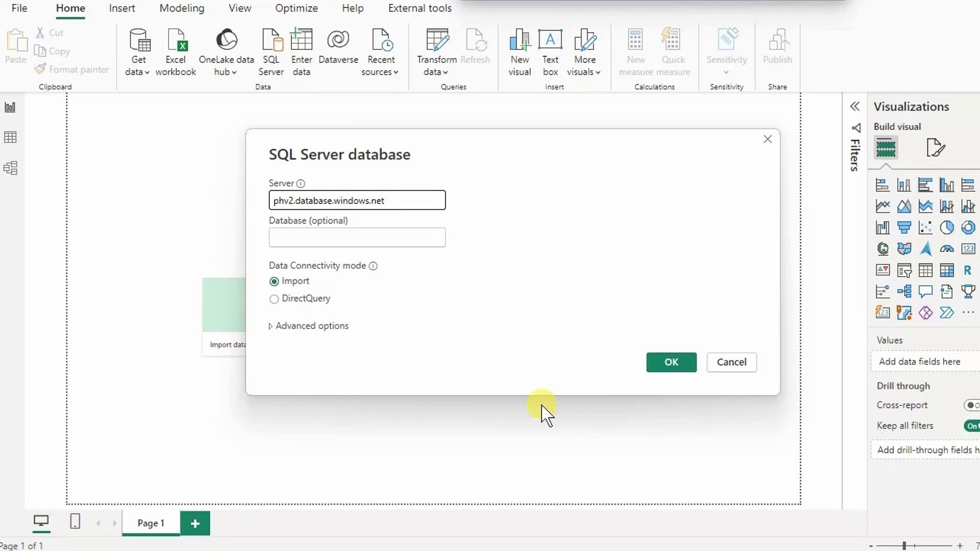Switch to Table view in the left sidebar
The image size is (980, 551).
10,137
